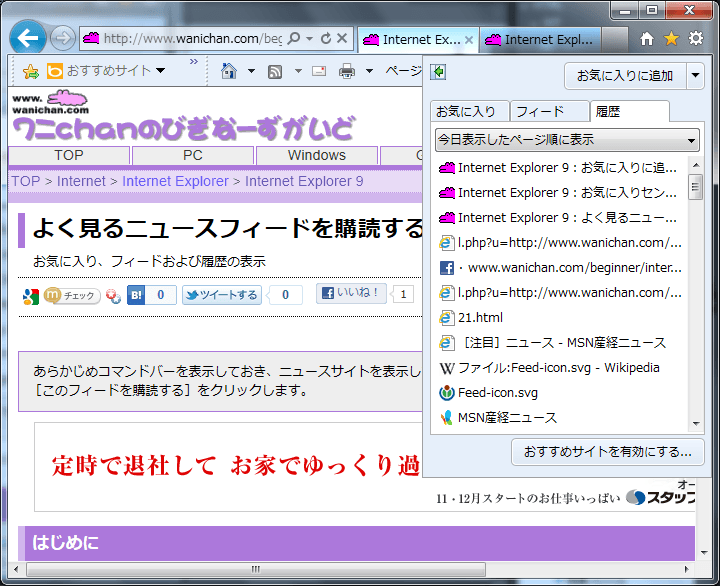Stop loading with the X in address bar
The height and width of the screenshot is (586, 720).
pyautogui.click(x=342, y=38)
